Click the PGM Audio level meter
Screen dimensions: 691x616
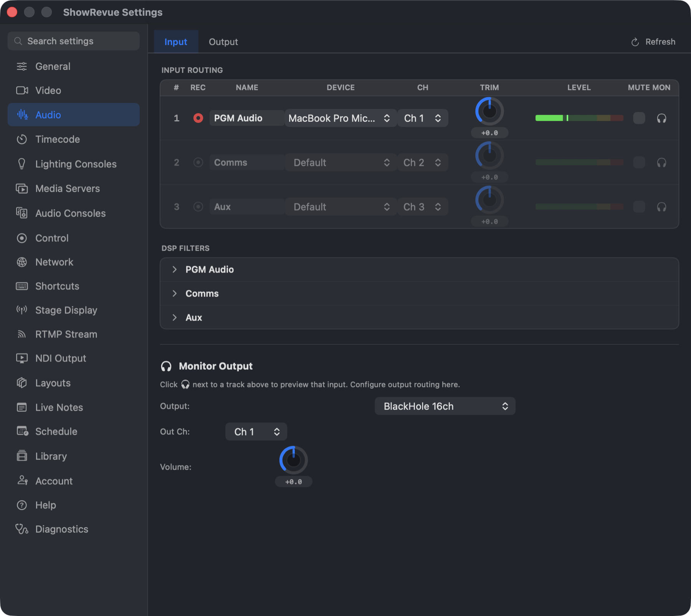(579, 118)
